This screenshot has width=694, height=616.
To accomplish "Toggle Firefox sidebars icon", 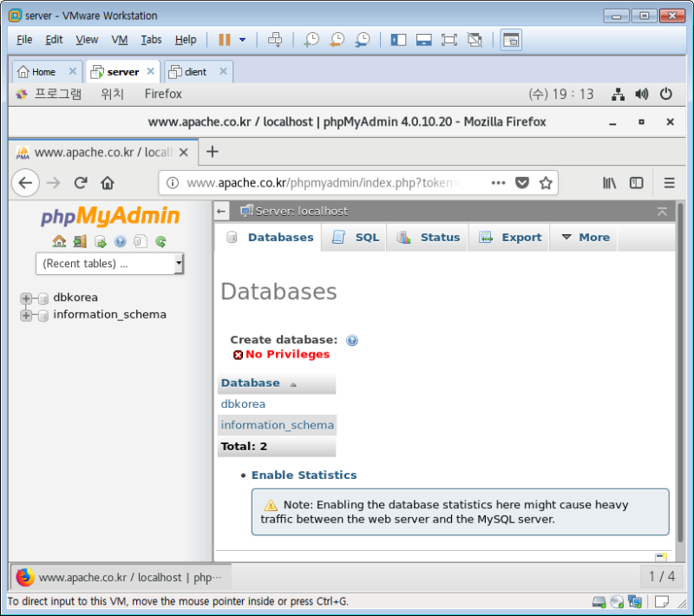I will (x=637, y=183).
